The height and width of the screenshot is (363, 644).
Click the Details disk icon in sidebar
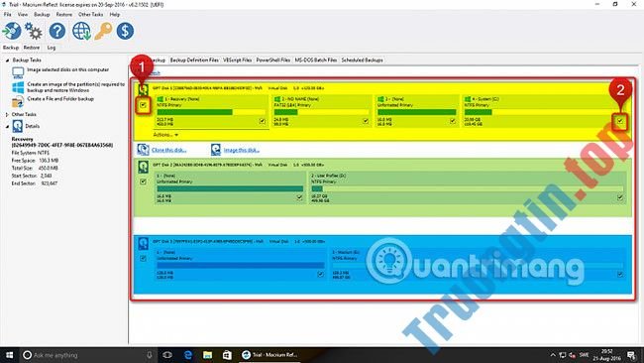18,126
